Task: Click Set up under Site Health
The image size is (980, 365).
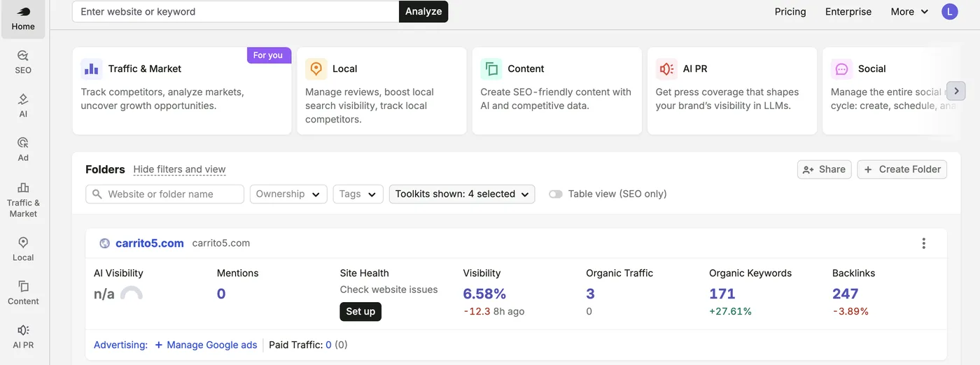Action: (x=360, y=311)
